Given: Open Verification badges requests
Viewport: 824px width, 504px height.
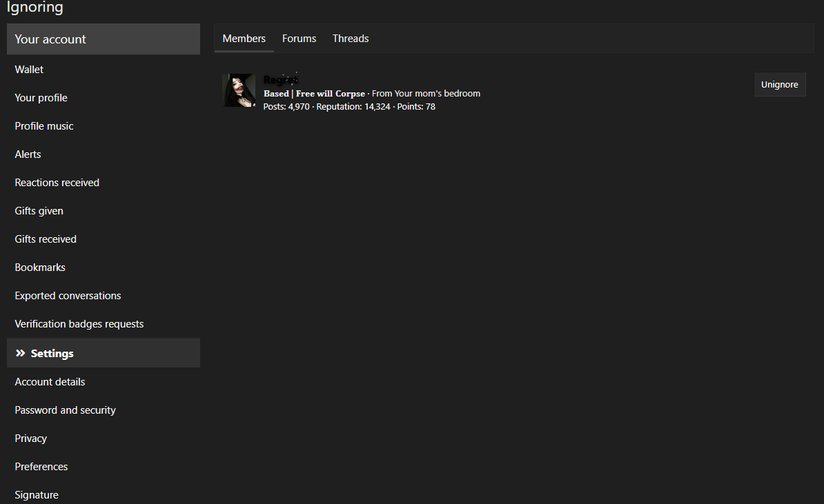Looking at the screenshot, I should [104, 325].
